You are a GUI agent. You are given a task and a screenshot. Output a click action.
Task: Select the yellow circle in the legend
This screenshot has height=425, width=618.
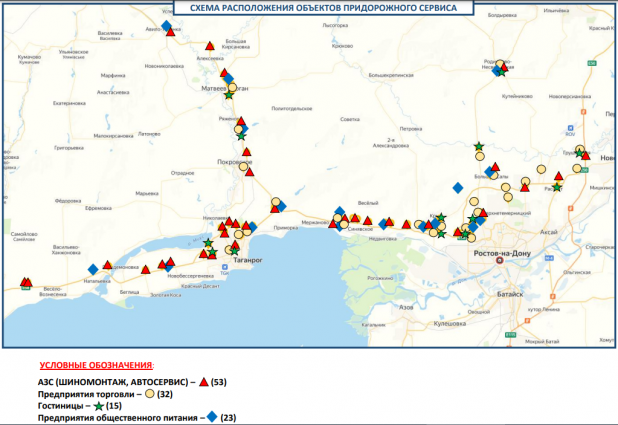tap(150, 393)
